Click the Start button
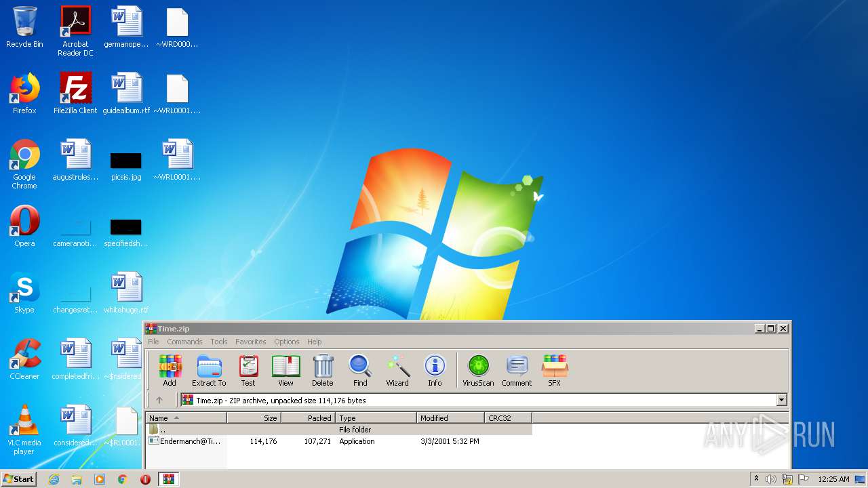This screenshot has width=868, height=488. point(18,479)
